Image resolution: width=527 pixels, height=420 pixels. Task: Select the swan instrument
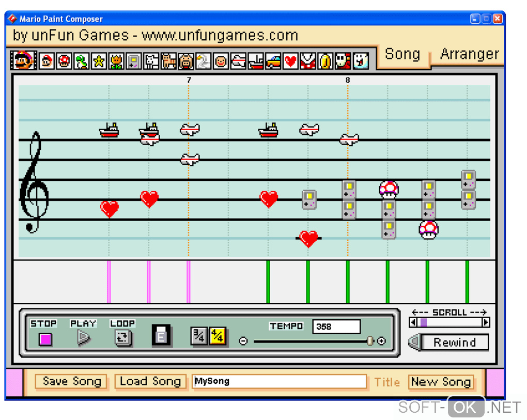point(204,61)
